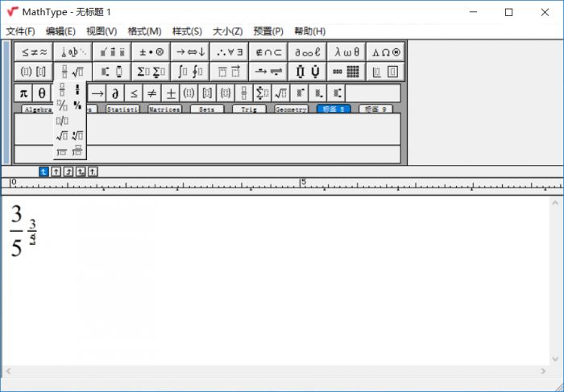Open summation templates palette
This screenshot has height=392, width=564.
tap(151, 72)
